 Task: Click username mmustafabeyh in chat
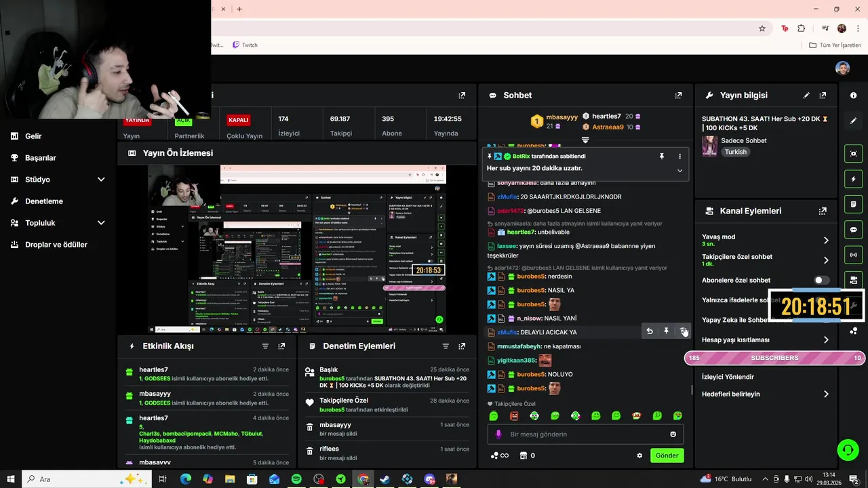click(519, 346)
